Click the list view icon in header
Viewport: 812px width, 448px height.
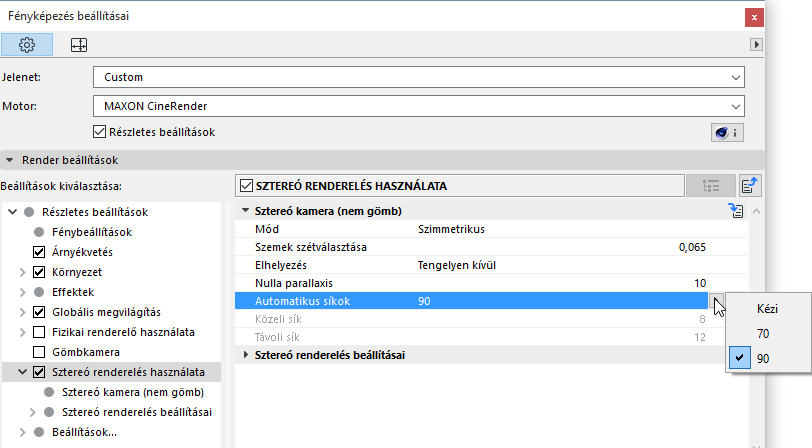click(x=711, y=185)
